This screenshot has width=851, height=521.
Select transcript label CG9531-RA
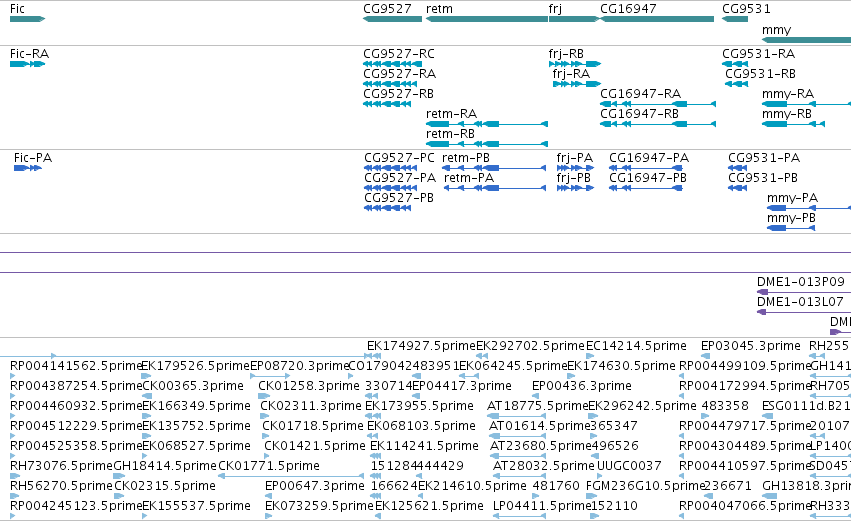point(758,54)
